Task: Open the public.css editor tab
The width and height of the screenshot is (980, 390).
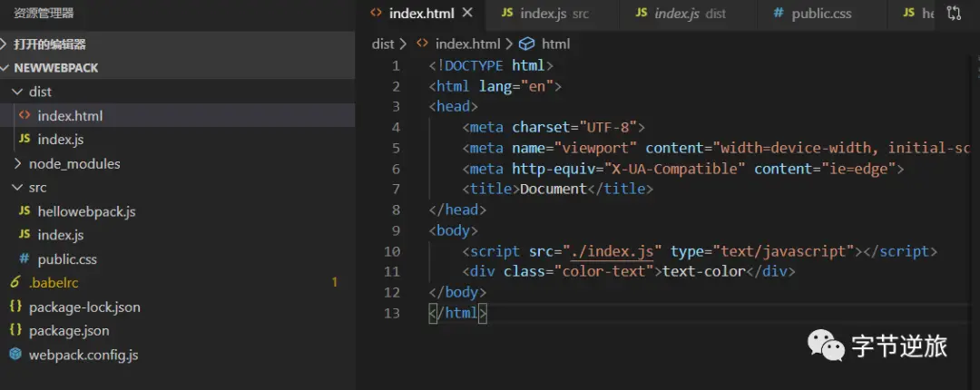Action: pos(821,14)
